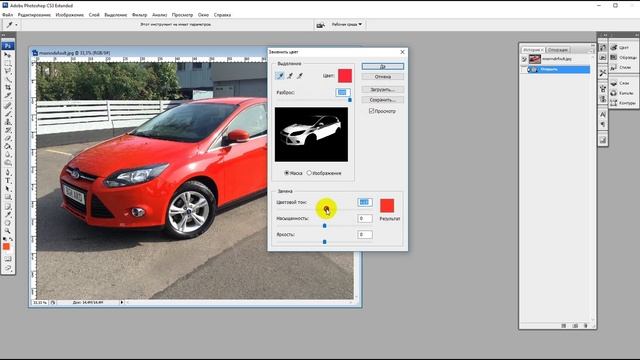Click the Сохранить... button
Viewport: 640px width, 360px height.
tap(382, 100)
